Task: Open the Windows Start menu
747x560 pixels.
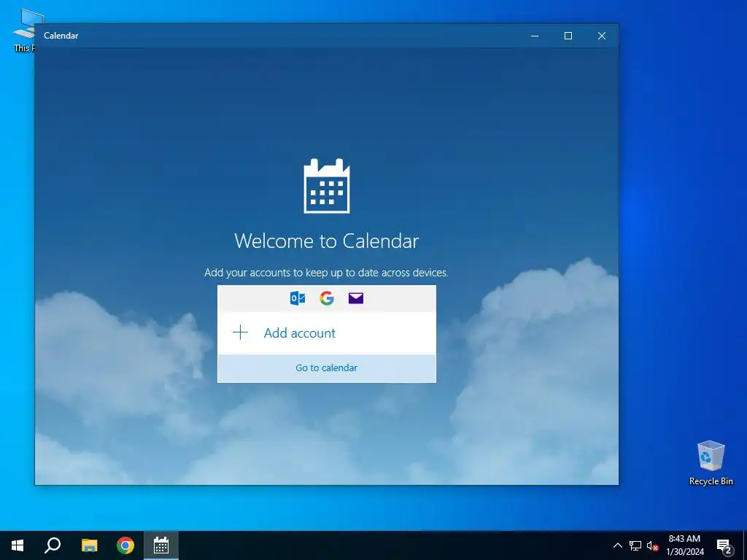Action: (18, 545)
